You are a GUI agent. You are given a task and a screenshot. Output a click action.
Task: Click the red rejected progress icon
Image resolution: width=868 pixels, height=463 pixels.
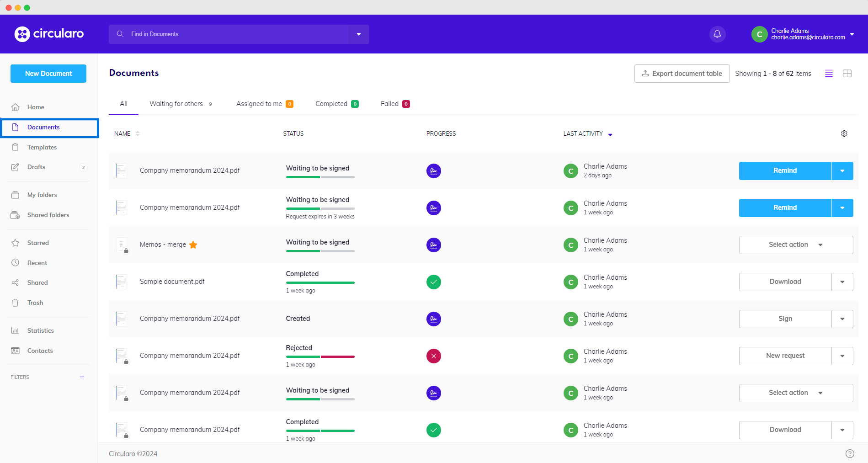point(433,356)
